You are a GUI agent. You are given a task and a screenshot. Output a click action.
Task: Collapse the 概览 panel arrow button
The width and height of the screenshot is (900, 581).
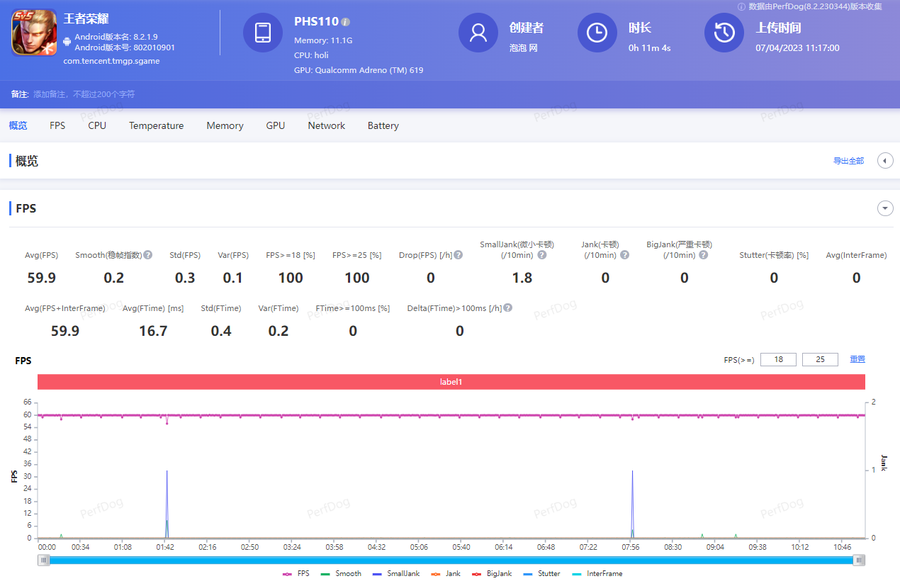click(x=884, y=161)
